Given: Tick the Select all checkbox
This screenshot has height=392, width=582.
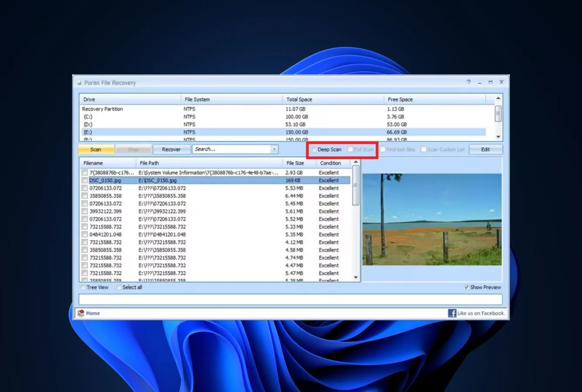Looking at the screenshot, I should coord(118,287).
